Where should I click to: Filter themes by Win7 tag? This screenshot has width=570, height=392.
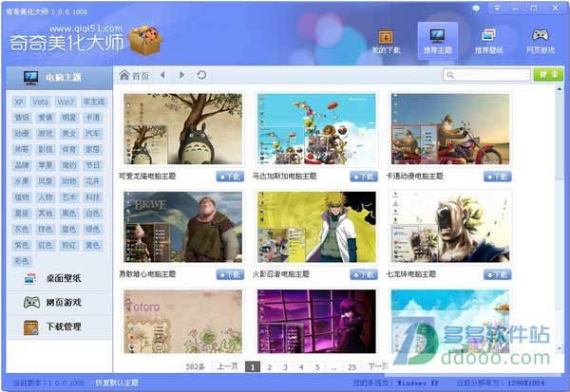(66, 103)
